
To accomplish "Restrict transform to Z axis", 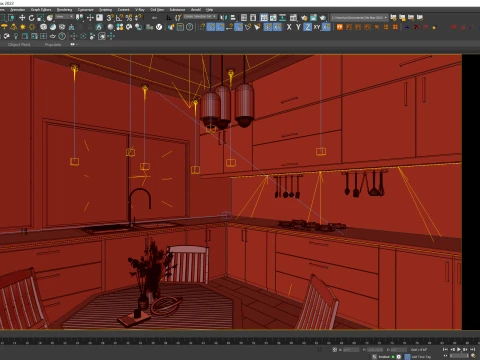I will pos(307,27).
